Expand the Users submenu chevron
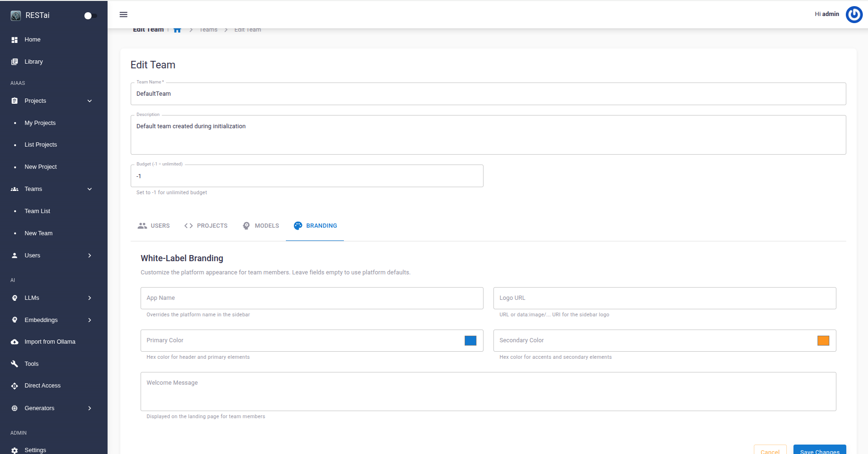Screen dimensions: 868x454 tap(90, 256)
